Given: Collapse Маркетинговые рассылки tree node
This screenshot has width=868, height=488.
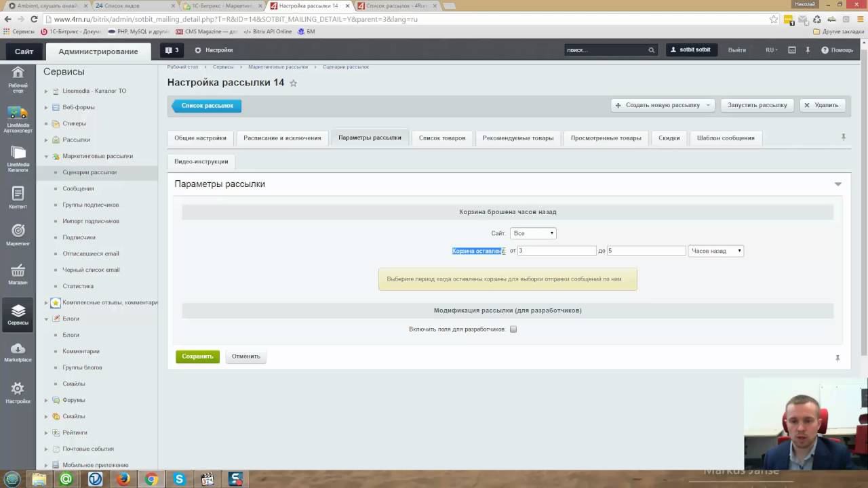Looking at the screenshot, I should [x=46, y=156].
